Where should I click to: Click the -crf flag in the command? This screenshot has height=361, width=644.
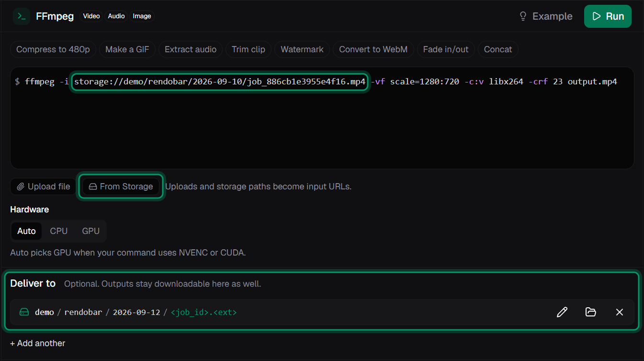(538, 82)
